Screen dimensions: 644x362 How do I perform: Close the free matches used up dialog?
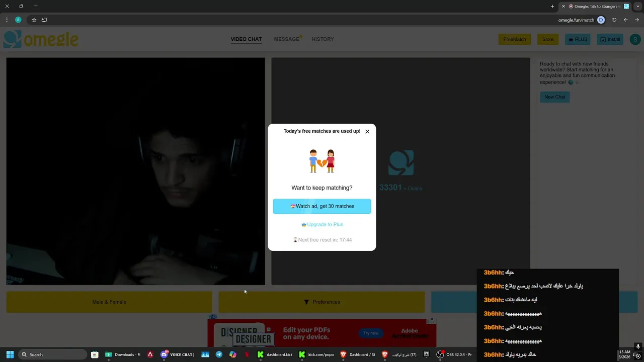click(367, 132)
